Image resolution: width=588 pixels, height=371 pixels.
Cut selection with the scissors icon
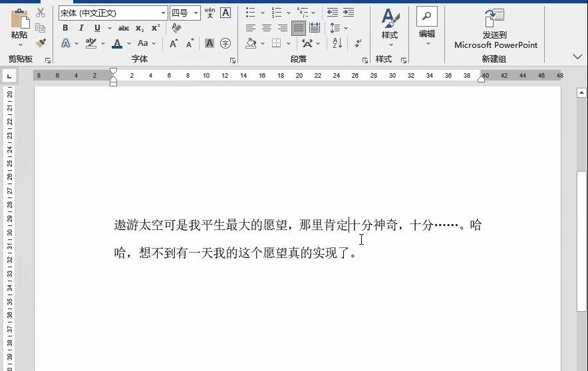tap(41, 13)
